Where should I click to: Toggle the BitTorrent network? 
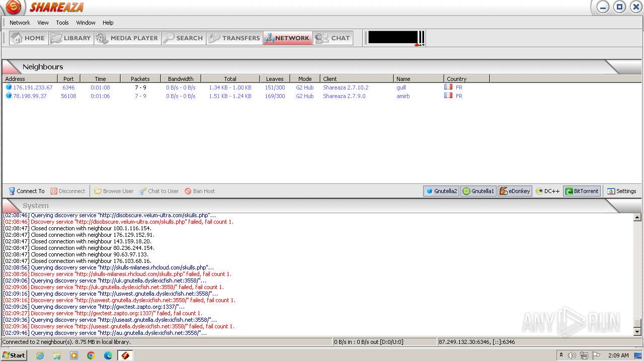(582, 191)
